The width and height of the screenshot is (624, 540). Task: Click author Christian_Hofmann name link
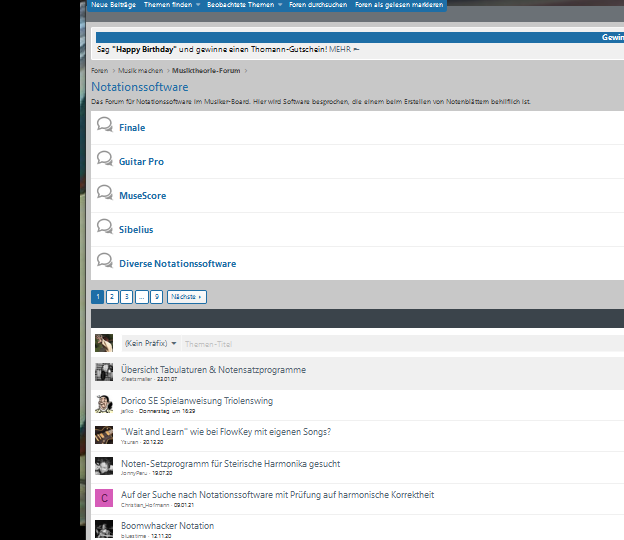[145, 505]
